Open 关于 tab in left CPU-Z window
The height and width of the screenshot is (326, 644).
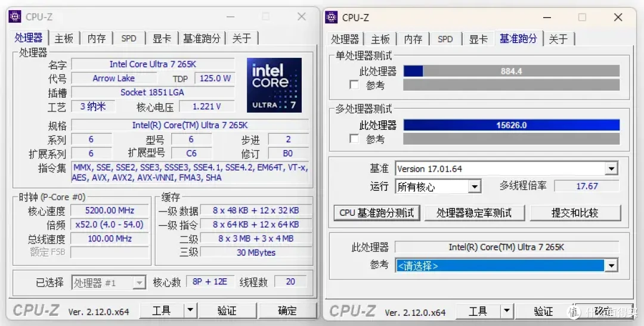coord(242,38)
